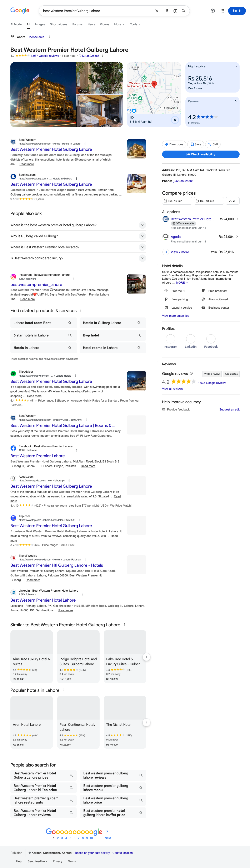Open Google settings gear
This screenshot has width=250, height=868.
pyautogui.click(x=212, y=11)
